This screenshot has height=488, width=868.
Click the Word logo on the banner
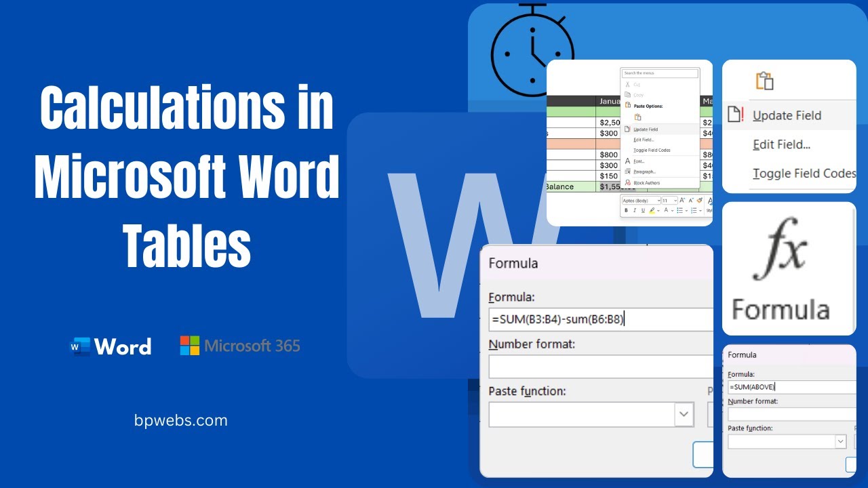point(111,346)
